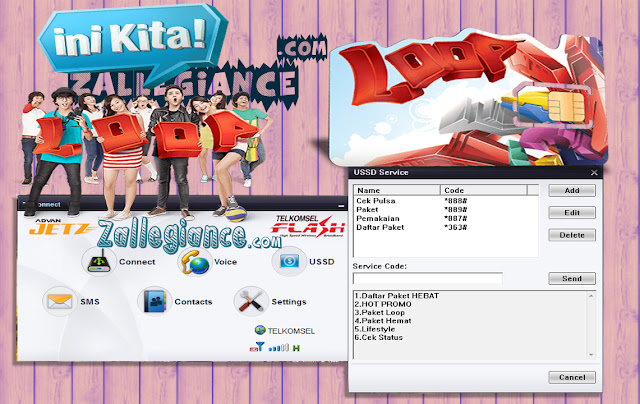
Task: Click the Voice label text
Action: 226,262
